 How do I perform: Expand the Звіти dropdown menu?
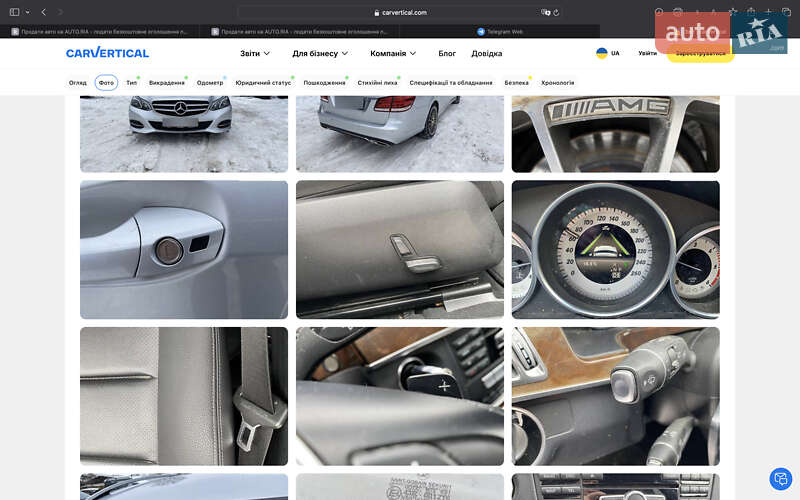[255, 53]
